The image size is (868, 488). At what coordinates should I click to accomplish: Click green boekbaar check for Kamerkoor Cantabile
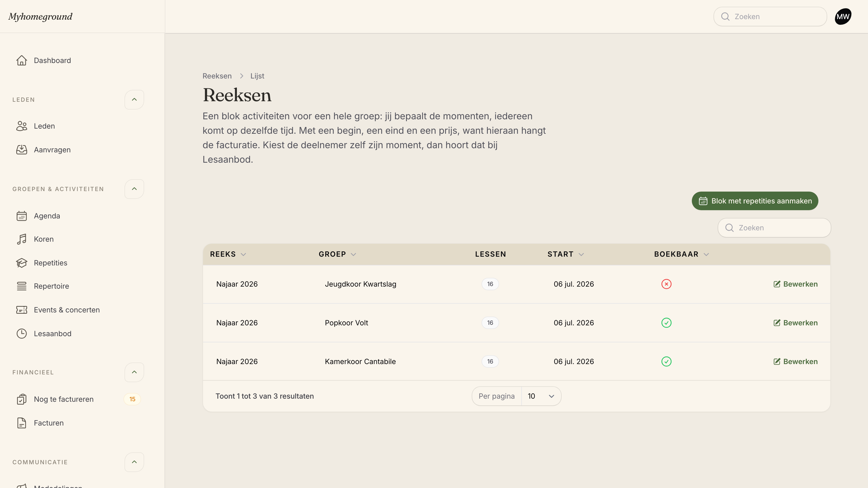coord(666,361)
